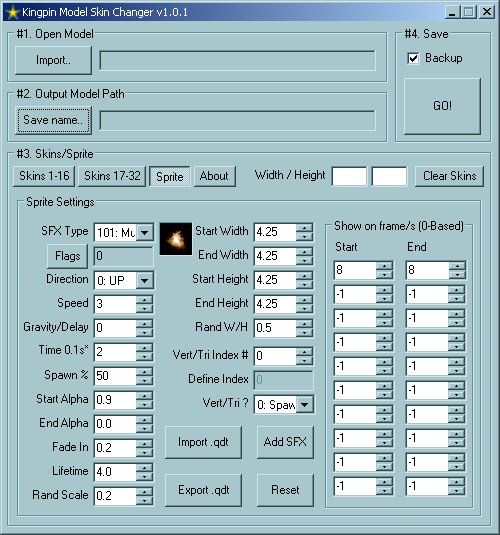This screenshot has height=535, width=500.
Task: Click the Rand W/H value field
Action: point(275,328)
